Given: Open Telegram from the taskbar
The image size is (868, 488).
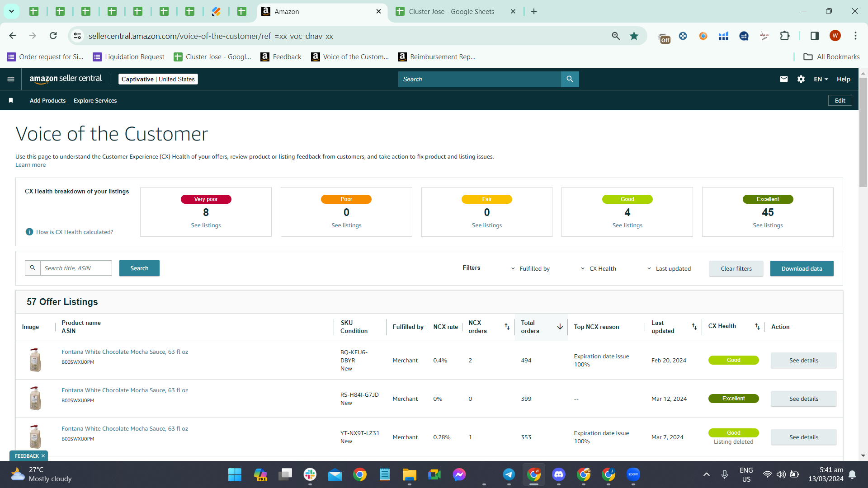Looking at the screenshot, I should coord(509,474).
